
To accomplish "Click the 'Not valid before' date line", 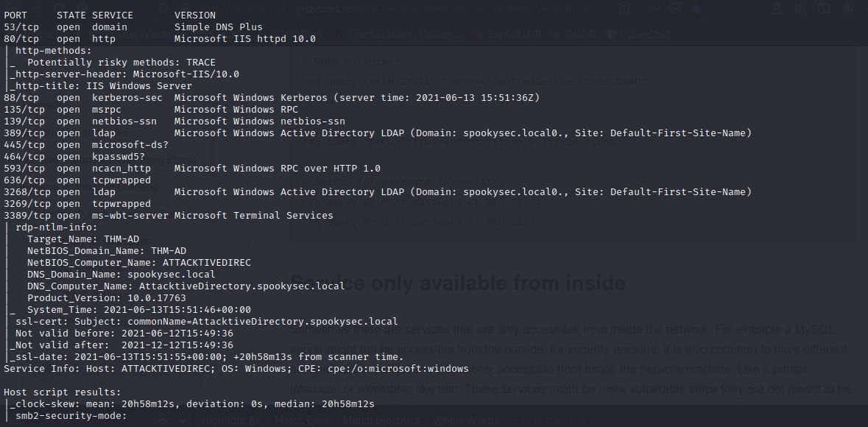I will tap(124, 334).
